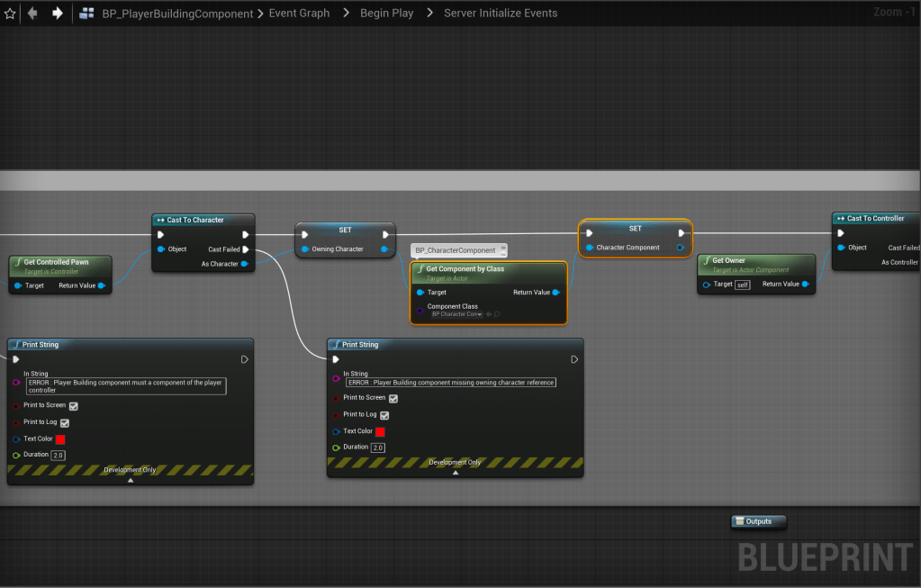Navigate back with the left arrow
This screenshot has height=588, width=921.
[33, 14]
